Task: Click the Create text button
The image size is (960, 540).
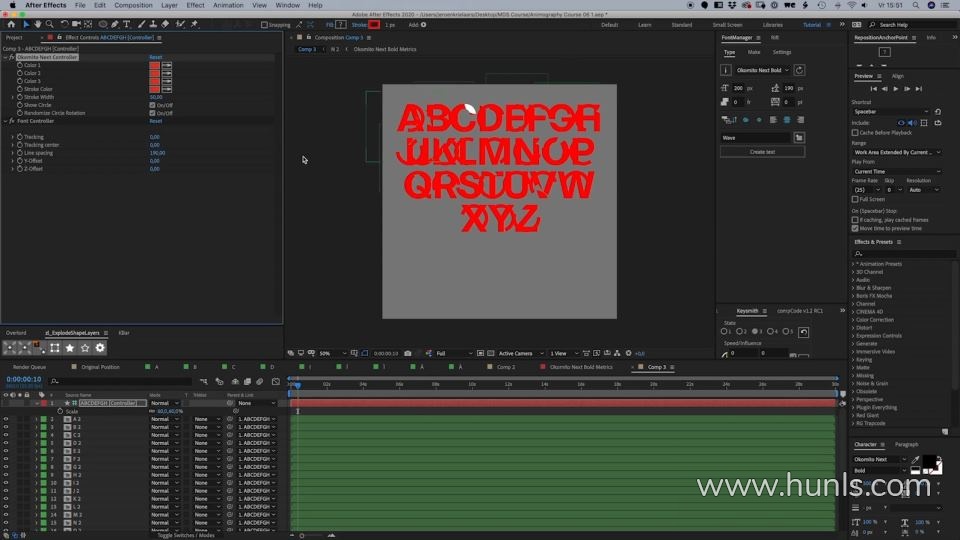Action: tap(762, 152)
